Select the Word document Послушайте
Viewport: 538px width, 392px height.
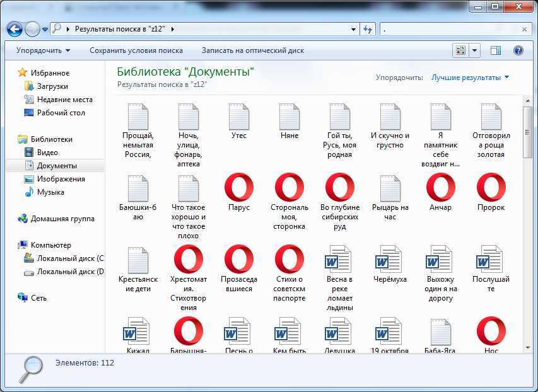(491, 270)
